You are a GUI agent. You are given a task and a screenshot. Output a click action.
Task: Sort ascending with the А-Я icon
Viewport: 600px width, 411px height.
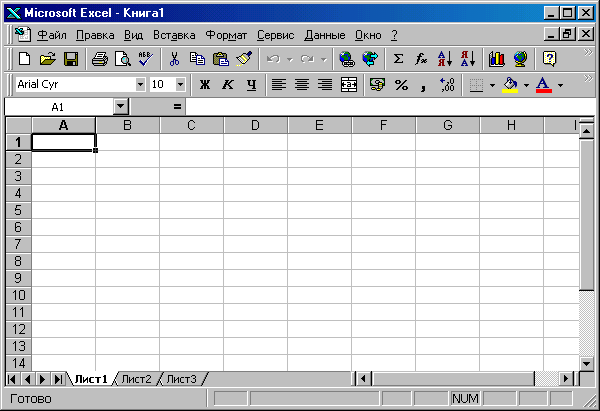pos(445,59)
